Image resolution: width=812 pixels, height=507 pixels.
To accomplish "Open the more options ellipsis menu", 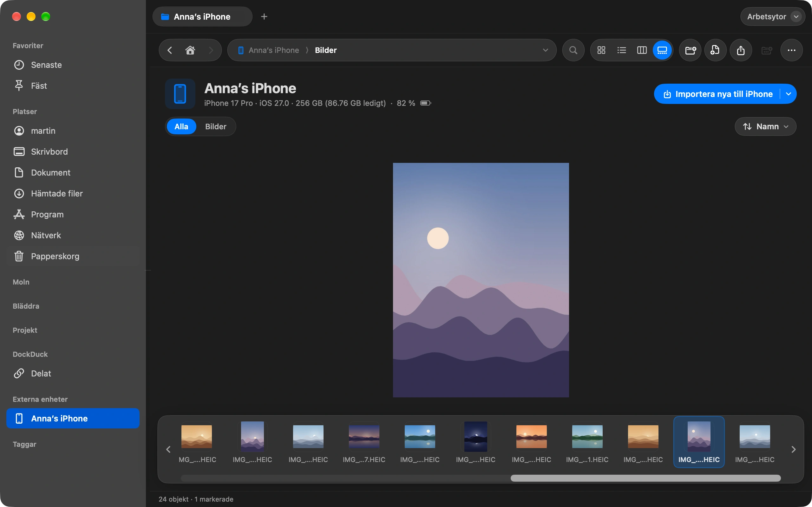I will (x=791, y=50).
